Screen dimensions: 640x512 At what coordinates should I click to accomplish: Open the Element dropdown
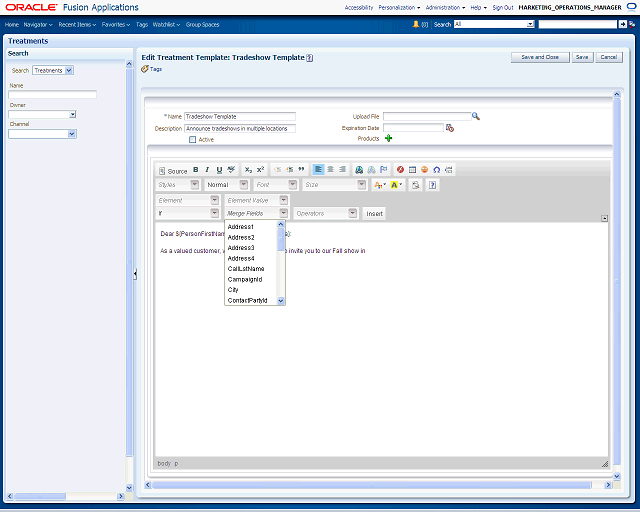coord(214,200)
